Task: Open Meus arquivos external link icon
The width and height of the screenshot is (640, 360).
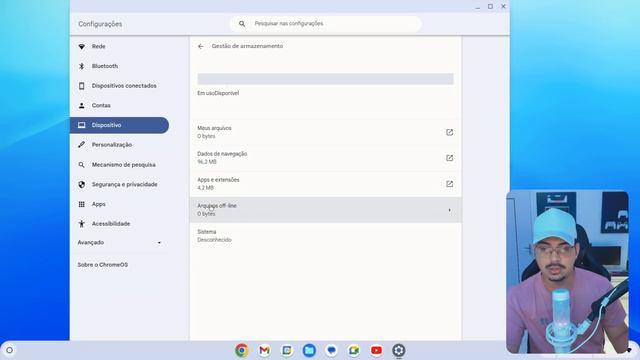Action: coord(449,132)
